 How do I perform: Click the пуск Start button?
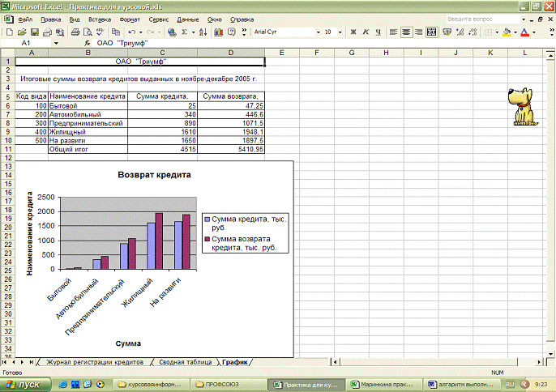pyautogui.click(x=28, y=384)
